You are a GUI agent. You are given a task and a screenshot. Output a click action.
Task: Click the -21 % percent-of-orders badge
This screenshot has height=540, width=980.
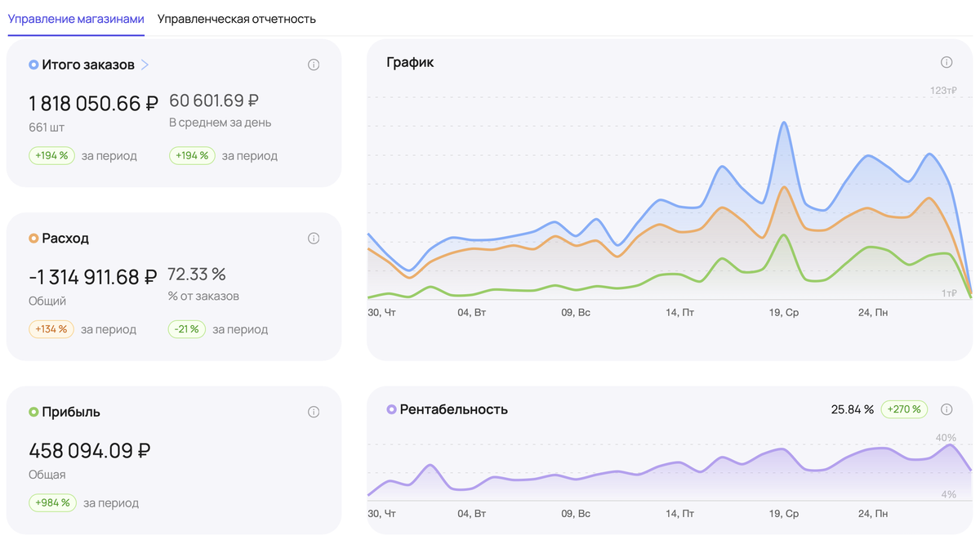[188, 329]
